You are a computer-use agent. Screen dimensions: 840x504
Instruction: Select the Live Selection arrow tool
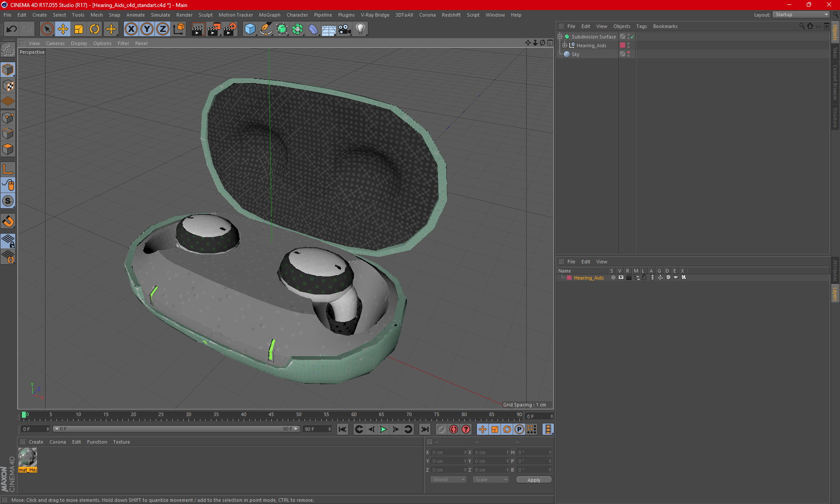(47, 29)
